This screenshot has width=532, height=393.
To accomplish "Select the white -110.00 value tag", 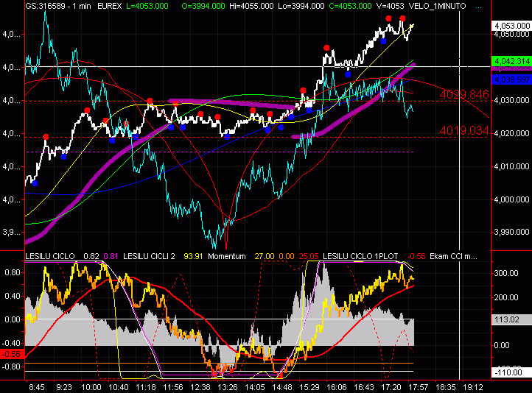I will click(511, 372).
